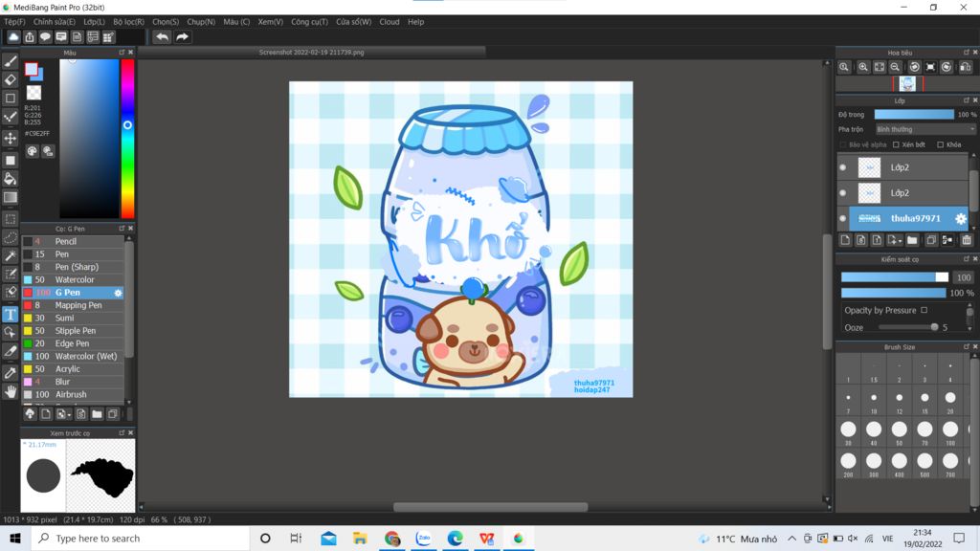Select the Gradient tool
The width and height of the screenshot is (980, 551).
coord(10,197)
